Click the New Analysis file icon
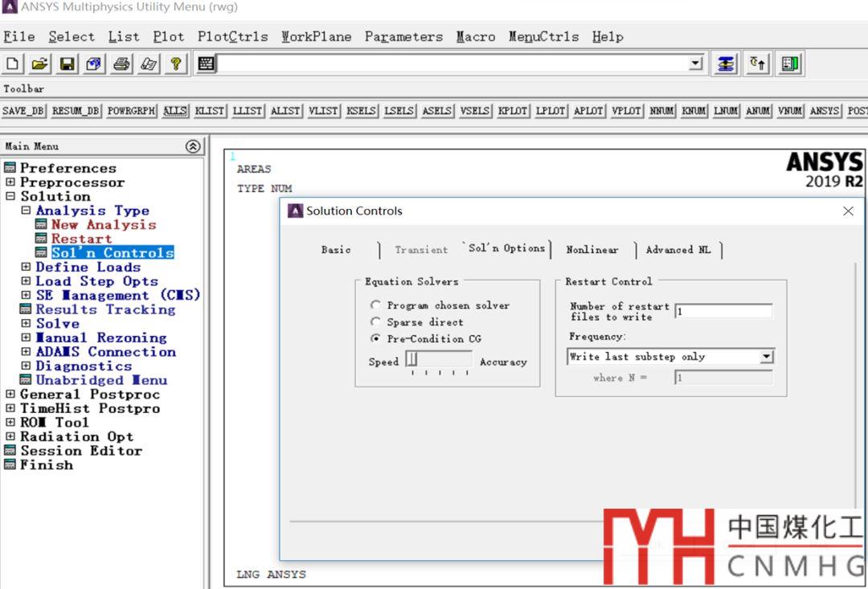 click(12, 64)
